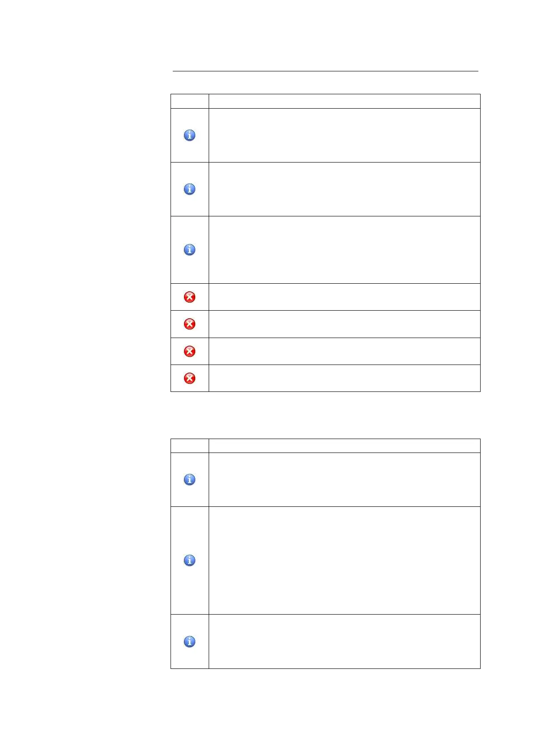Click the last info icon in lower table
534x756 pixels.
(x=189, y=642)
